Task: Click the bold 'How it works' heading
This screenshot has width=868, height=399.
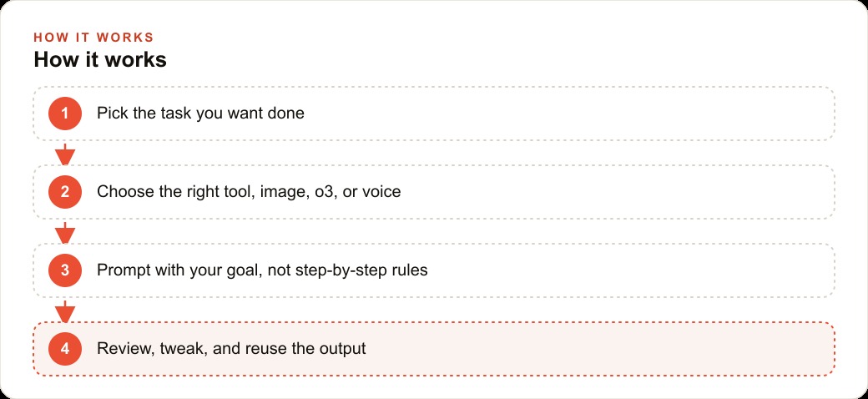Action: coord(100,60)
